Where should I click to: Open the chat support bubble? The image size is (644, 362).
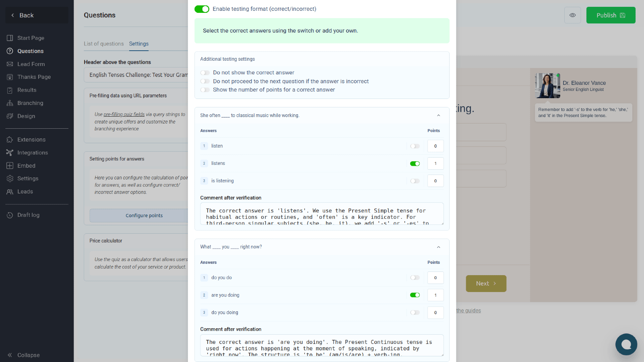[x=626, y=344]
